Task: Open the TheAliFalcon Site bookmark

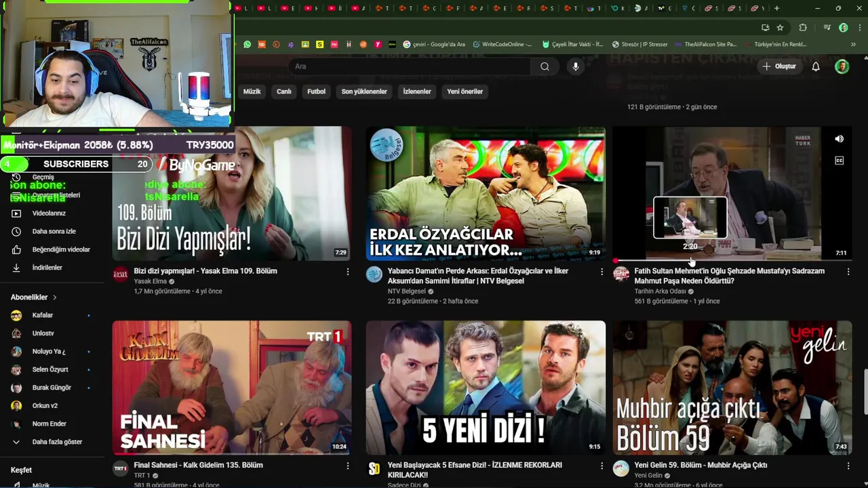Action: pos(705,44)
